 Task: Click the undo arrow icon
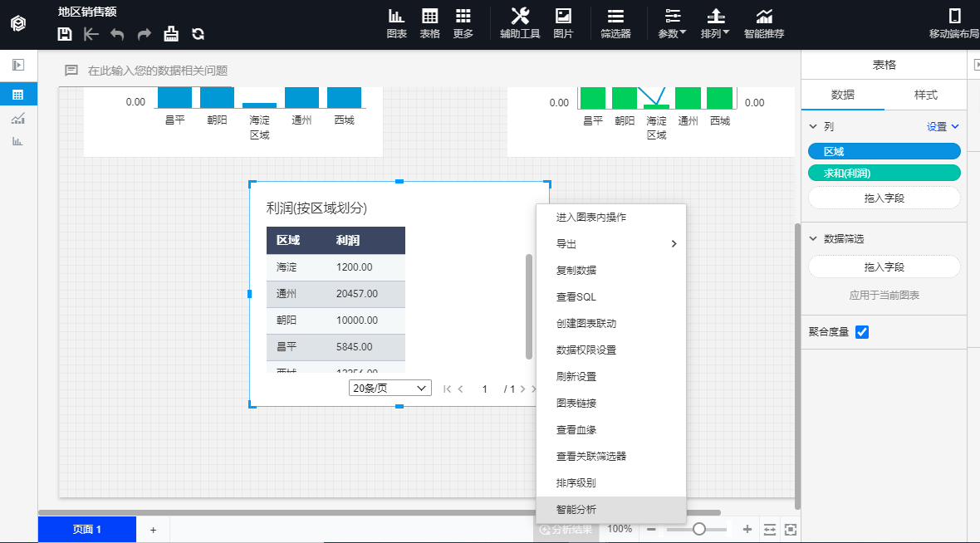(117, 34)
